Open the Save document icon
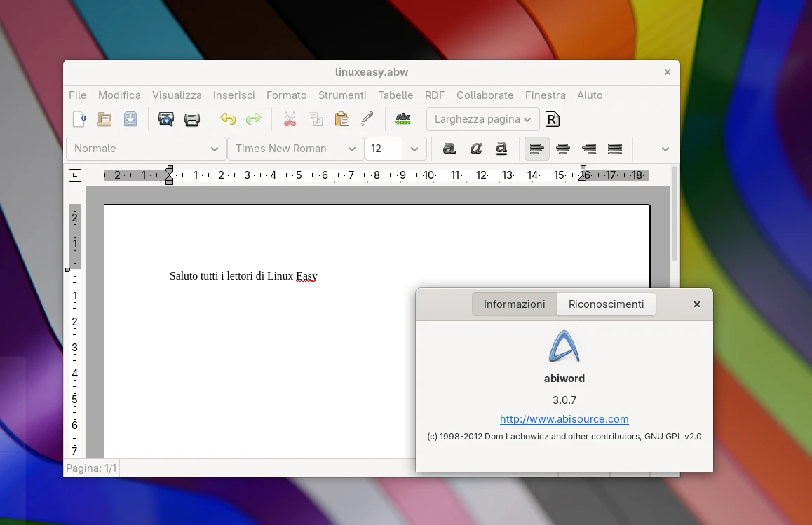Image resolution: width=812 pixels, height=525 pixels. pyautogui.click(x=130, y=119)
